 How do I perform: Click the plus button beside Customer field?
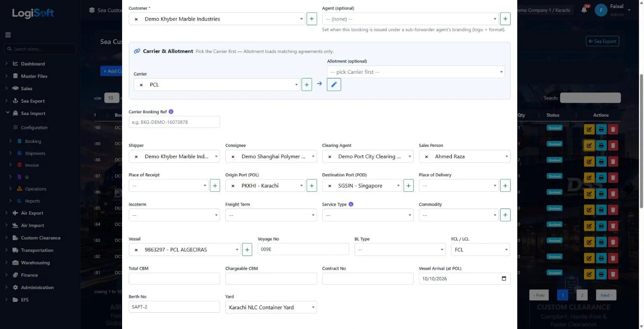(x=312, y=19)
